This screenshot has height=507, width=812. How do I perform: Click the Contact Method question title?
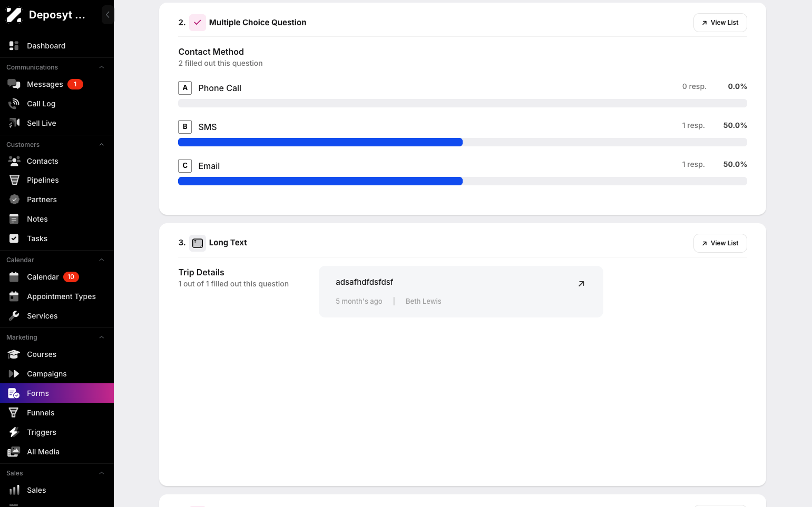click(x=211, y=52)
